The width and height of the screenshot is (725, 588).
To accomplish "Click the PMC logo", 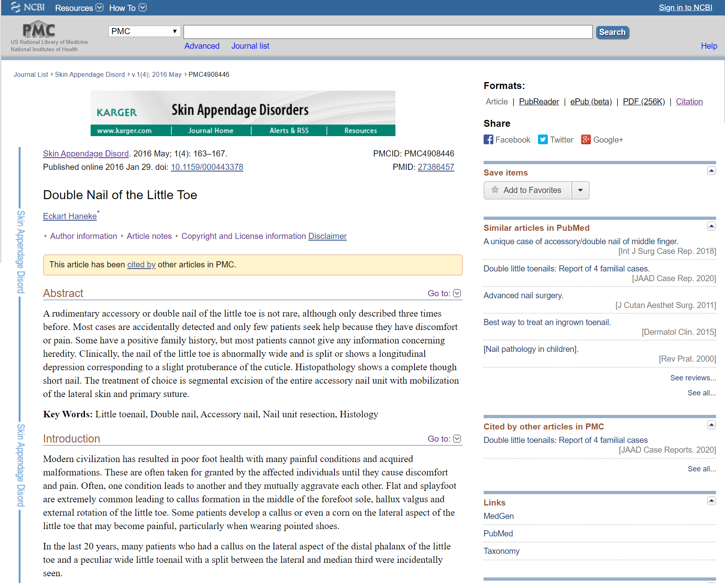I will [x=39, y=30].
